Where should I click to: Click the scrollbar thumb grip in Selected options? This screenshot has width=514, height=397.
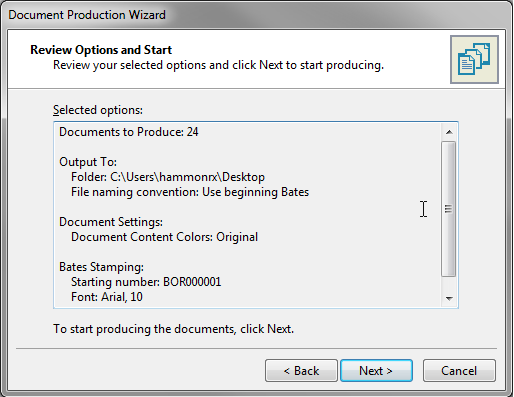(449, 209)
